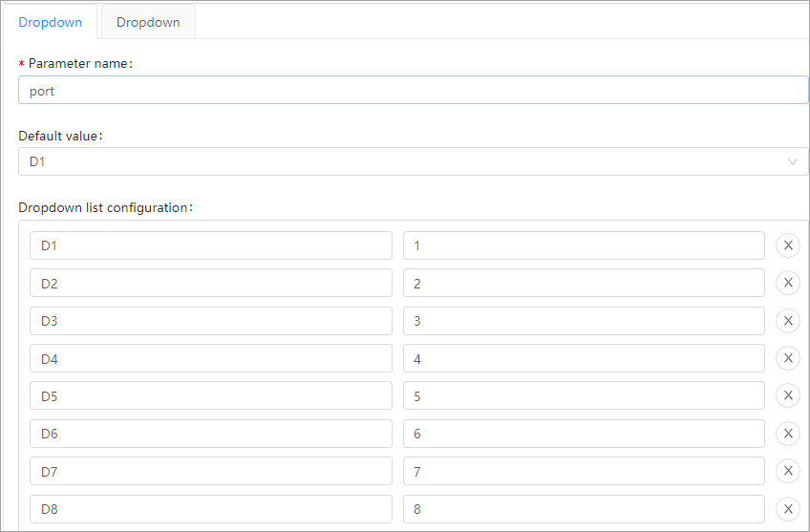Remove the D5 dropdown entry
This screenshot has width=810, height=532.
[788, 395]
